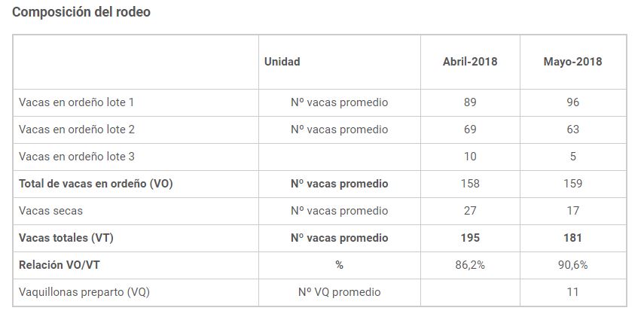Click the 'Mayo-2018' column header
Image resolution: width=644 pixels, height=320 pixels.
tap(572, 62)
